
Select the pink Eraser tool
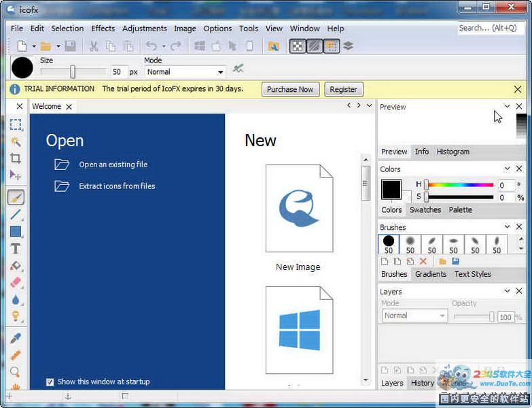pyautogui.click(x=16, y=283)
